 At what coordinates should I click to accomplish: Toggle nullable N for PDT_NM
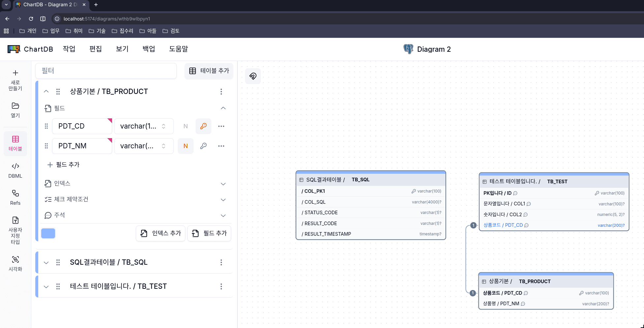[186, 146]
